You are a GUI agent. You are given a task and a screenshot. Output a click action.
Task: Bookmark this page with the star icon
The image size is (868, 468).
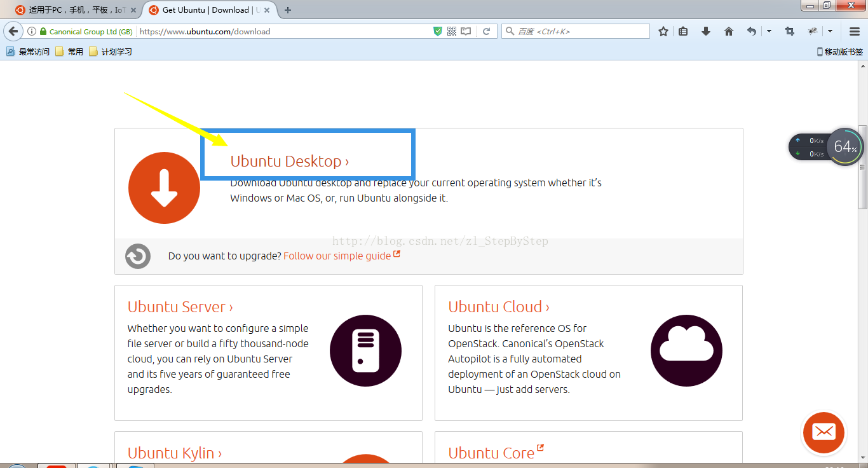(663, 31)
